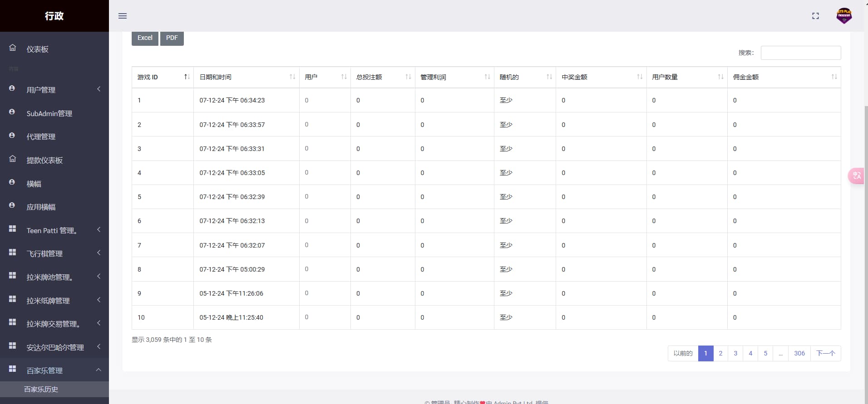Click the pink translate floating icon
The height and width of the screenshot is (404, 868).
pyautogui.click(x=856, y=175)
